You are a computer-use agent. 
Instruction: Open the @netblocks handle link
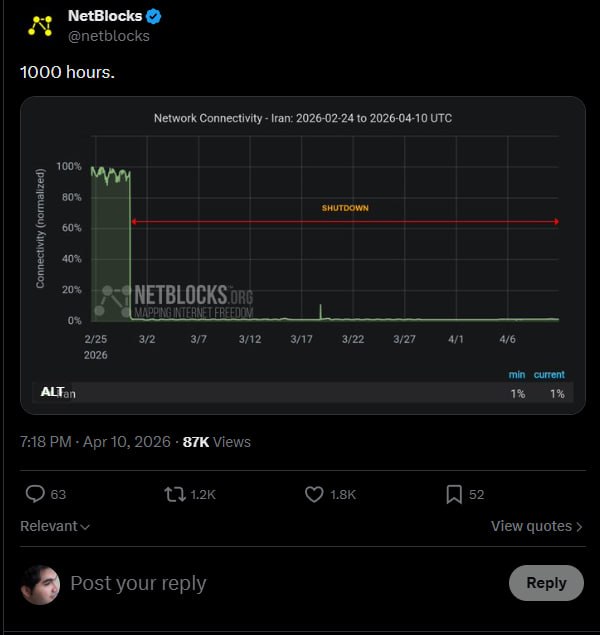(108, 36)
